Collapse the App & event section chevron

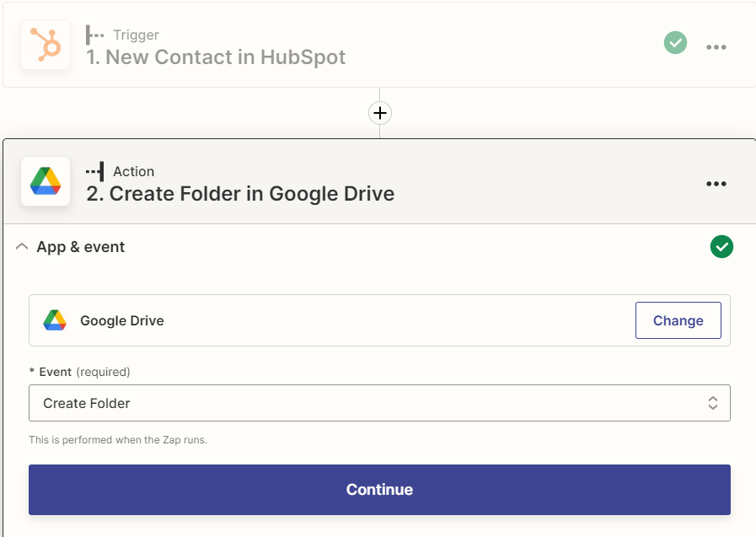(x=22, y=247)
